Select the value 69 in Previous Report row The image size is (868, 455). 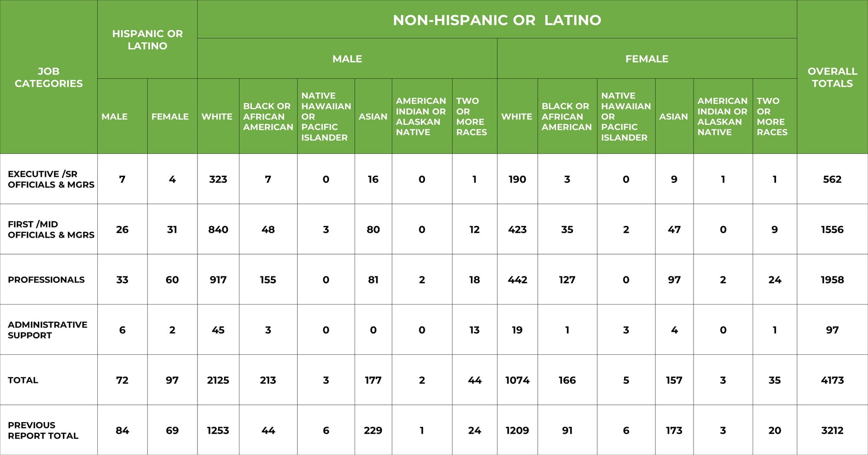(172, 430)
